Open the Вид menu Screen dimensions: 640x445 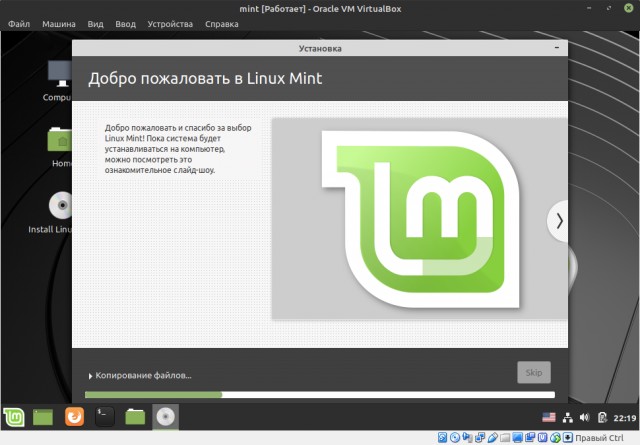95,24
